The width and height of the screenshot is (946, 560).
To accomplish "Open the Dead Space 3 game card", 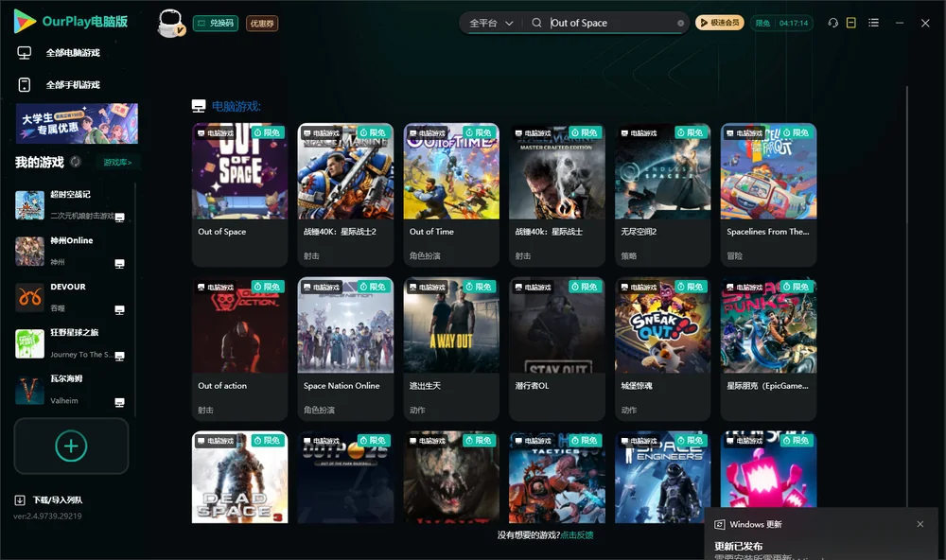I will pos(239,477).
